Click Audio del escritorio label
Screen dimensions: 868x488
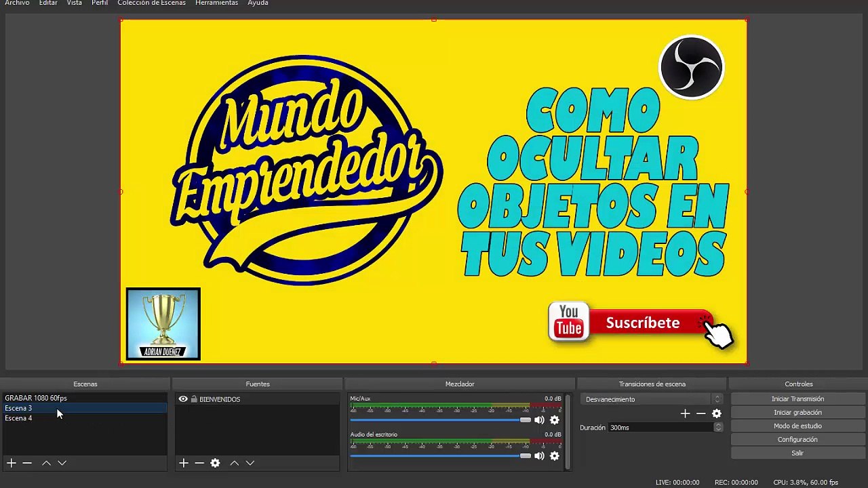pos(374,434)
